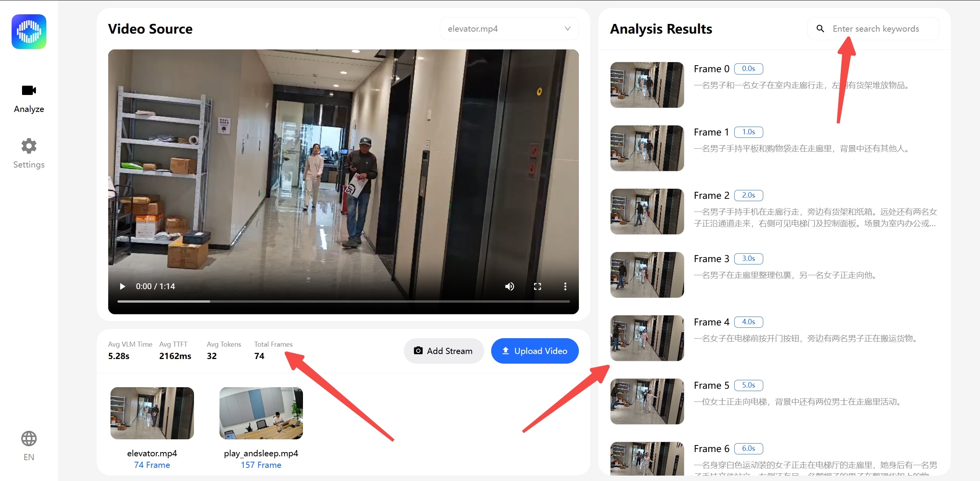Open Settings gear in sidebar
980x481 pixels.
[29, 146]
